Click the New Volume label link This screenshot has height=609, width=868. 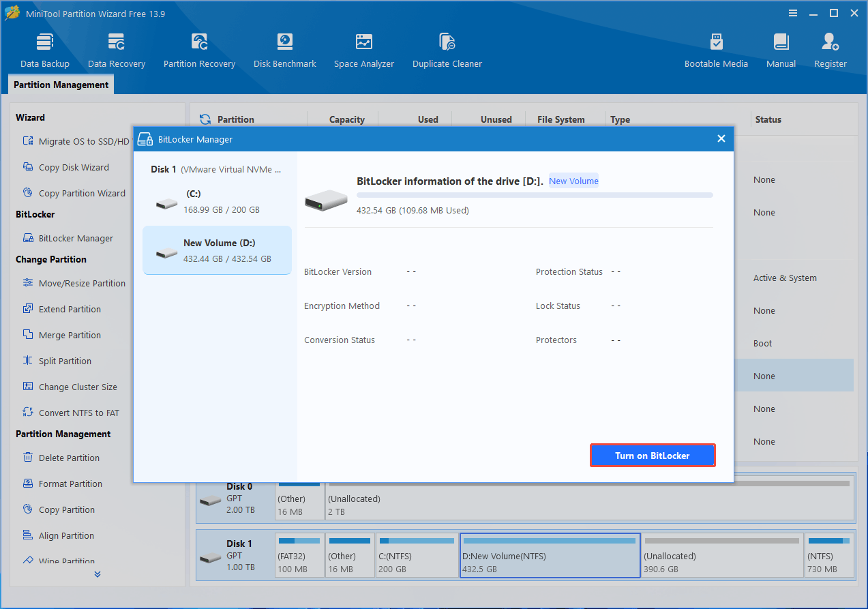[x=573, y=181]
